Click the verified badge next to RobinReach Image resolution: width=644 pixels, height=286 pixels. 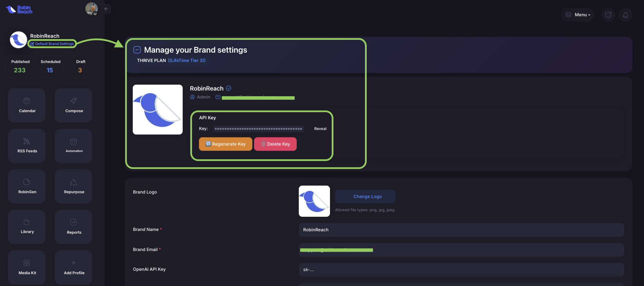[229, 88]
